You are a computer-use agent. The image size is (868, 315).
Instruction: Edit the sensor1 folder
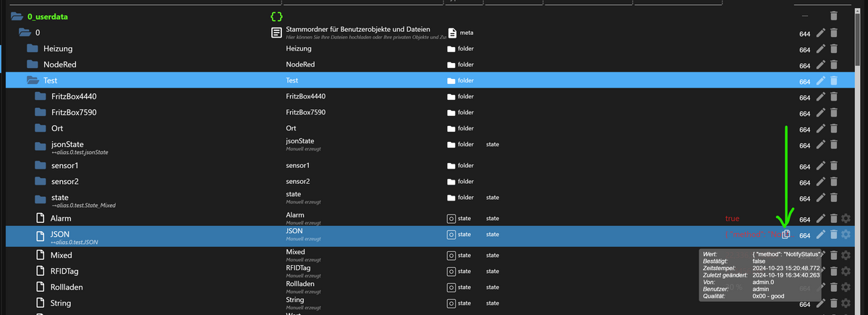[820, 166]
